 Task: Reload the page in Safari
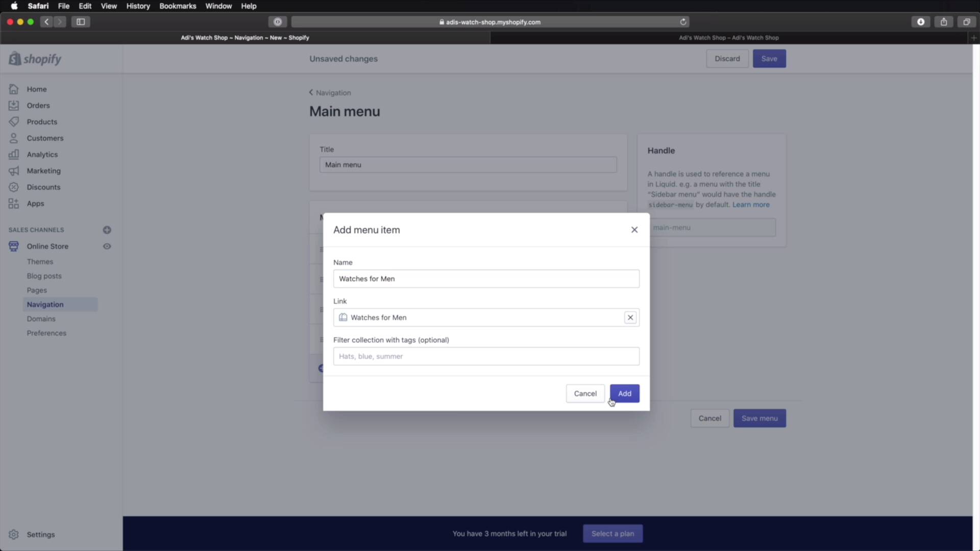[683, 22]
